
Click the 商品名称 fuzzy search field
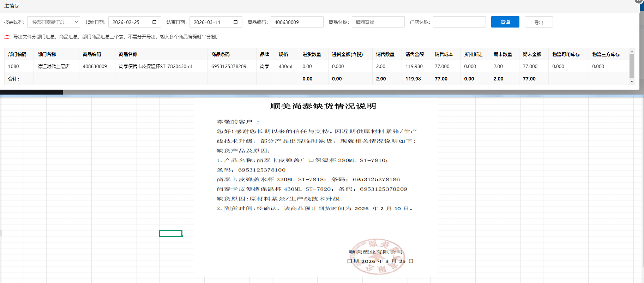click(x=378, y=22)
